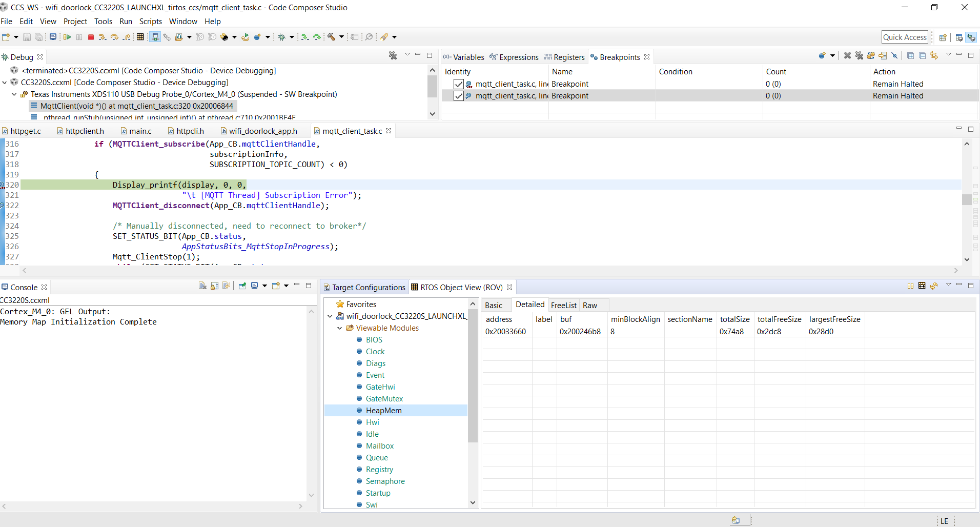Image resolution: width=980 pixels, height=527 pixels.
Task: Click the hammer Build icon
Action: pos(332,37)
